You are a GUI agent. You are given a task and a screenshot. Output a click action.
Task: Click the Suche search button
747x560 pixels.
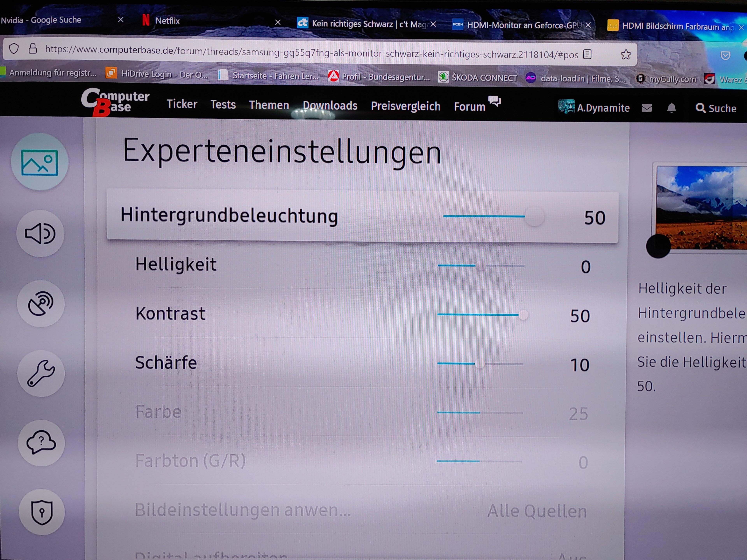pyautogui.click(x=716, y=108)
